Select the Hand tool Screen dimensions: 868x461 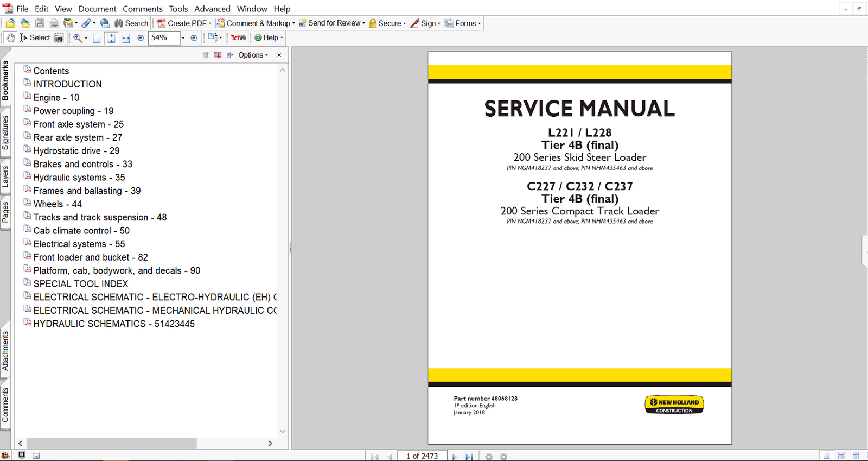point(10,38)
